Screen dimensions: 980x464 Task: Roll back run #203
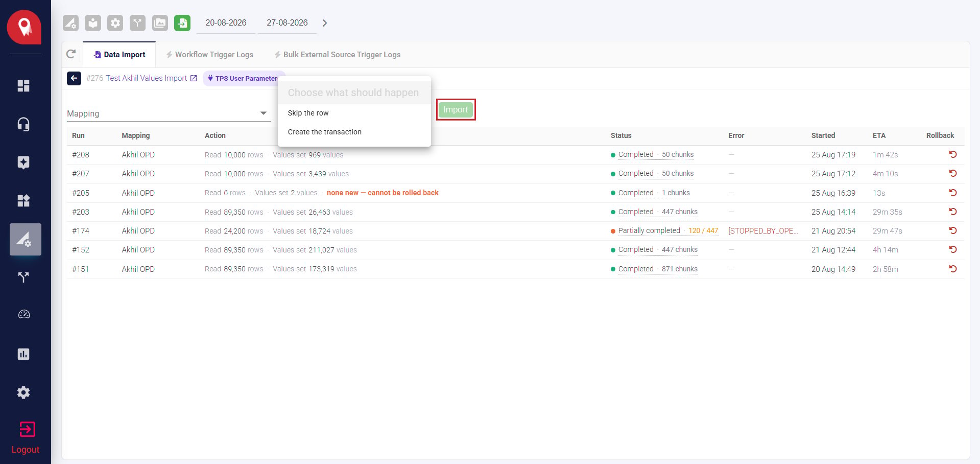pyautogui.click(x=953, y=212)
